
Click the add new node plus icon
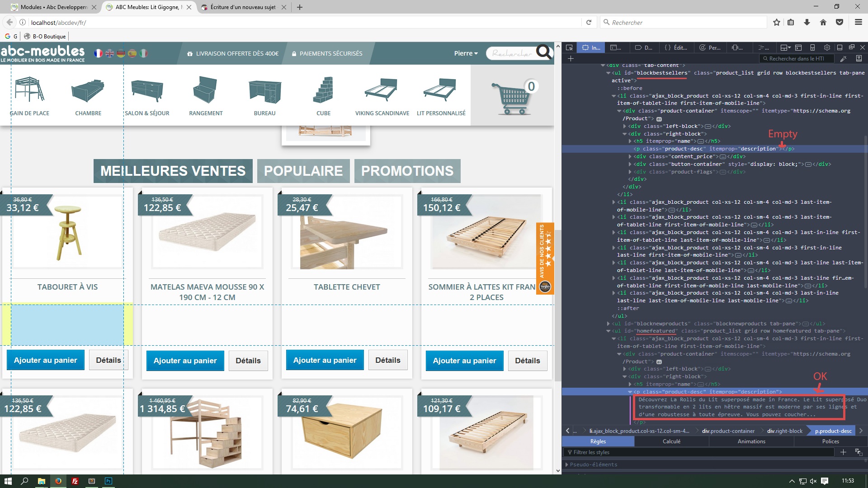pyautogui.click(x=571, y=59)
